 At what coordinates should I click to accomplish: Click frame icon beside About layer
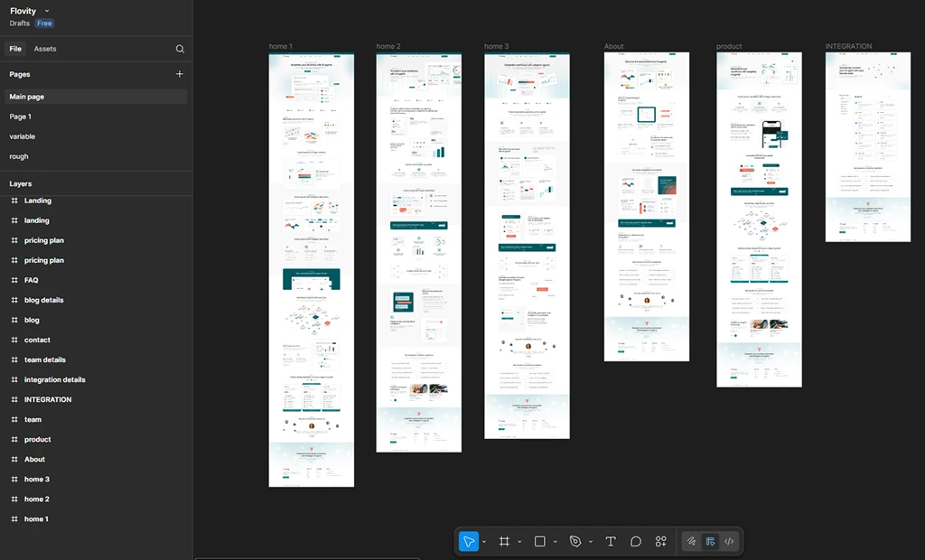(x=14, y=459)
